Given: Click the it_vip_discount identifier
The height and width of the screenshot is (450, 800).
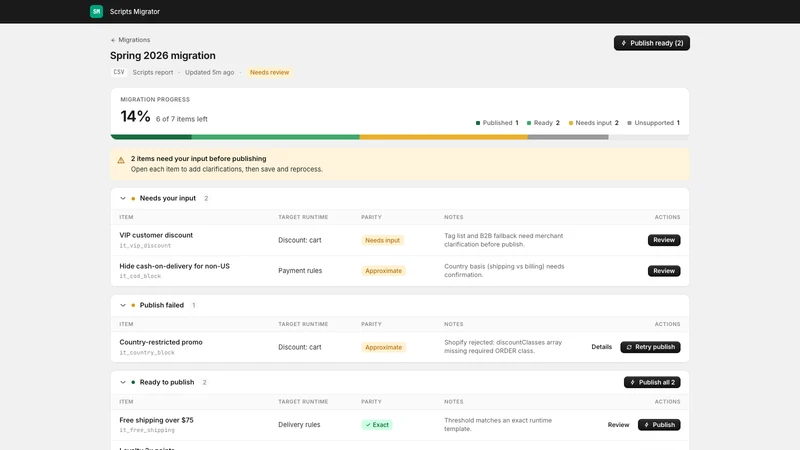Looking at the screenshot, I should point(145,245).
